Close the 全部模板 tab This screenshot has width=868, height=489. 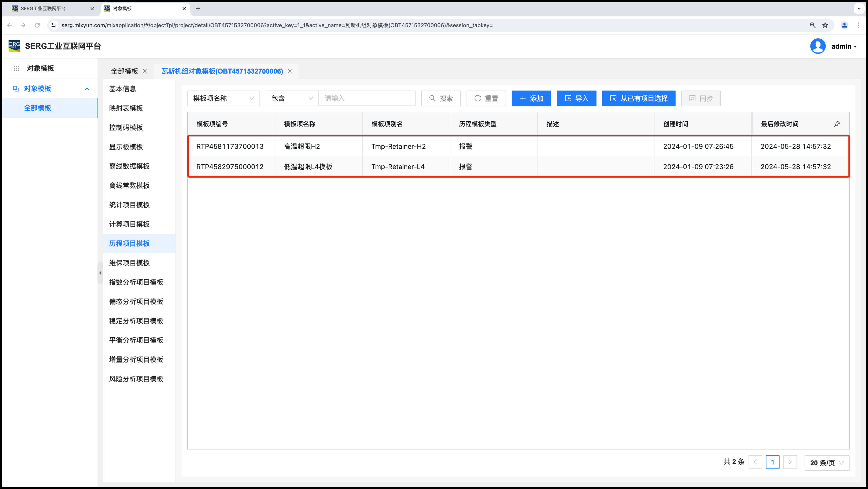pyautogui.click(x=145, y=71)
